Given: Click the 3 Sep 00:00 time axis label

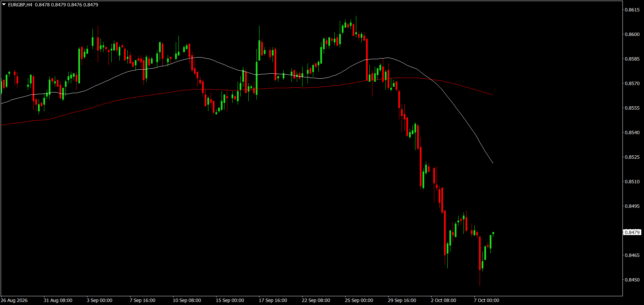Looking at the screenshot, I should pyautogui.click(x=99, y=300).
